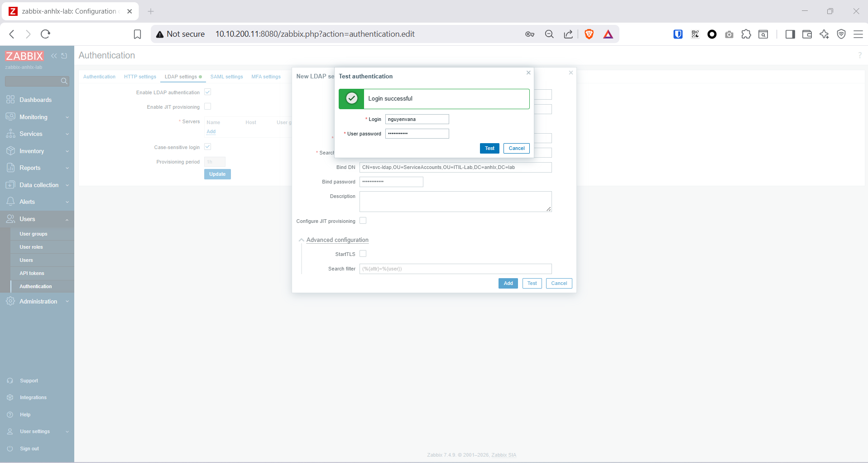Screen dimensions: 868x463
Task: Click into the Login input field
Action: pyautogui.click(x=417, y=119)
